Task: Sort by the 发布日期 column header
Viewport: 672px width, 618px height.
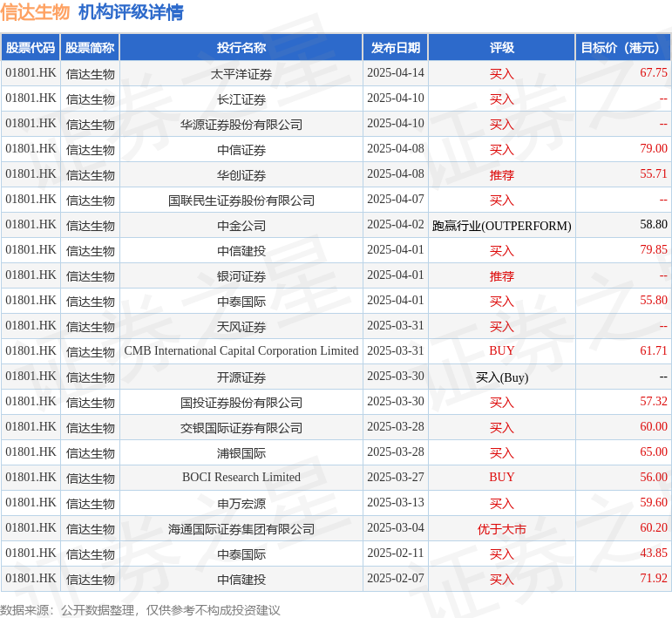Action: tap(395, 48)
